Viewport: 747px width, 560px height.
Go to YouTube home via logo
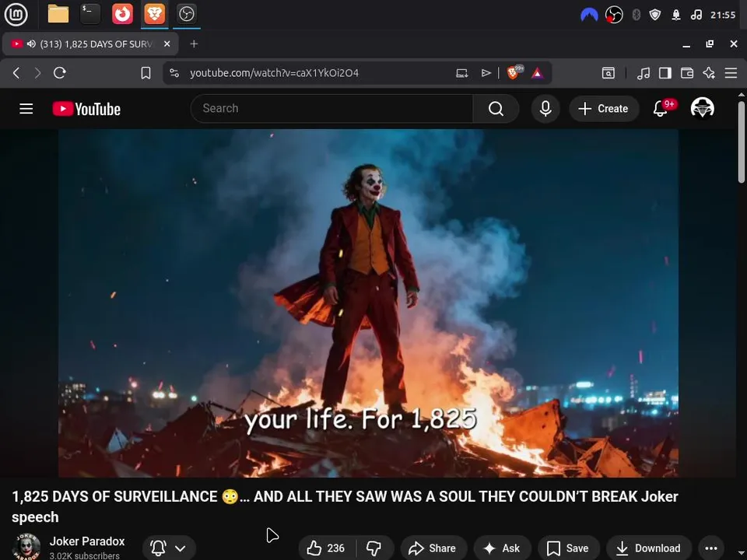(x=86, y=109)
